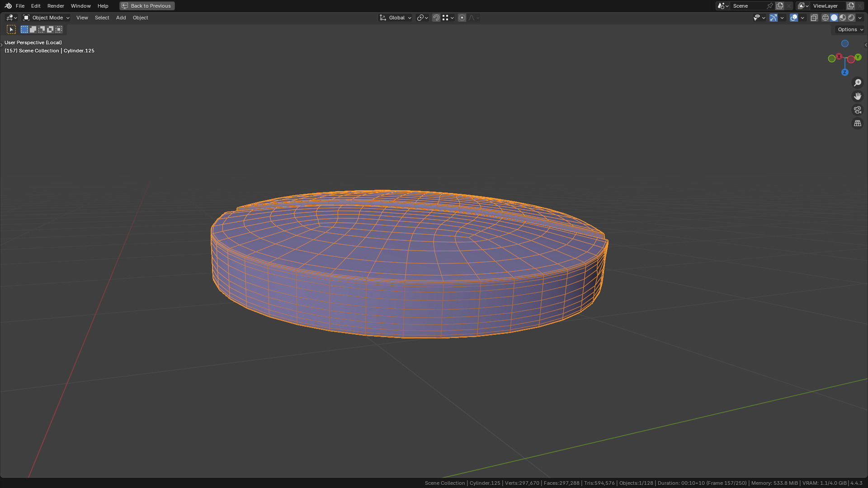Open the transform pivot point dropdown
Image resolution: width=868 pixels, height=488 pixels.
[x=422, y=18]
